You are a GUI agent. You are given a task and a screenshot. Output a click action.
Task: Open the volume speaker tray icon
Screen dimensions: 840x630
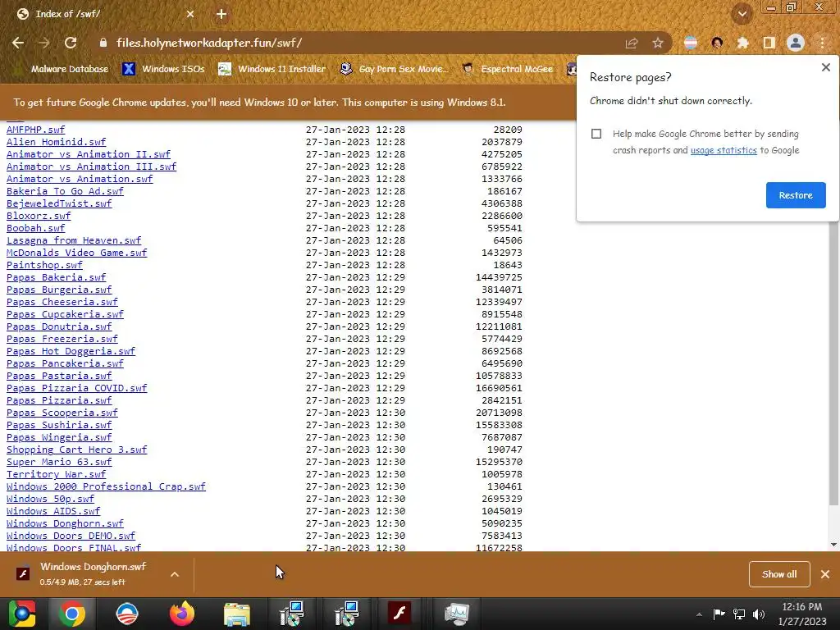[x=759, y=614]
